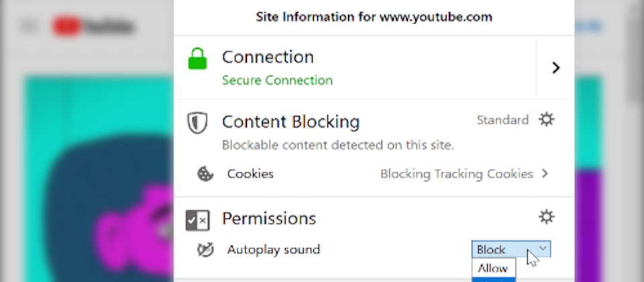The height and width of the screenshot is (282, 644).
Task: Click the Secure Connection text
Action: click(x=277, y=81)
